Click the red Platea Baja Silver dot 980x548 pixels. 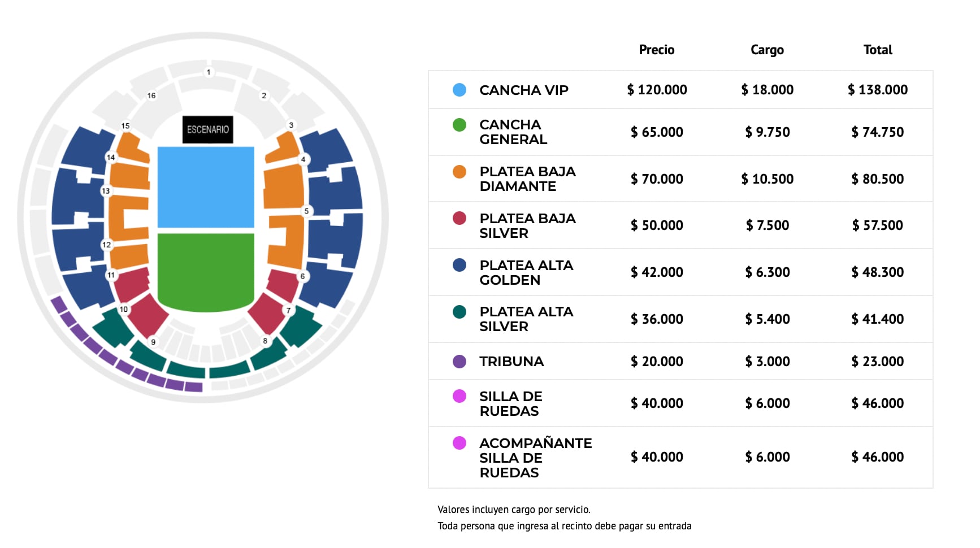click(x=459, y=218)
